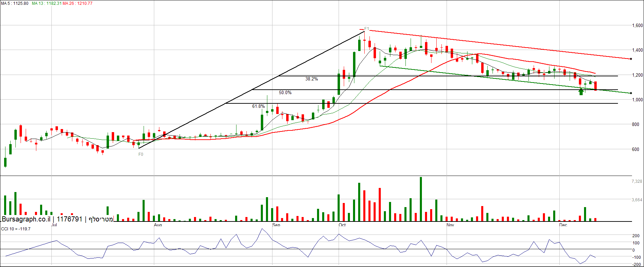This screenshot has height=267, width=644.
Task: Click the 800 price axis label
Action: [x=635, y=124]
